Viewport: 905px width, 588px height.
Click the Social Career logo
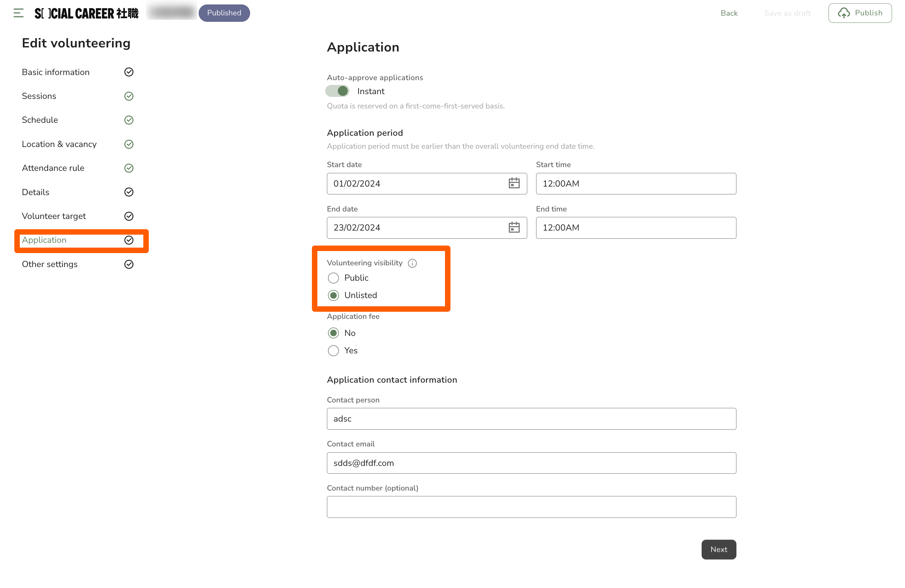click(86, 13)
